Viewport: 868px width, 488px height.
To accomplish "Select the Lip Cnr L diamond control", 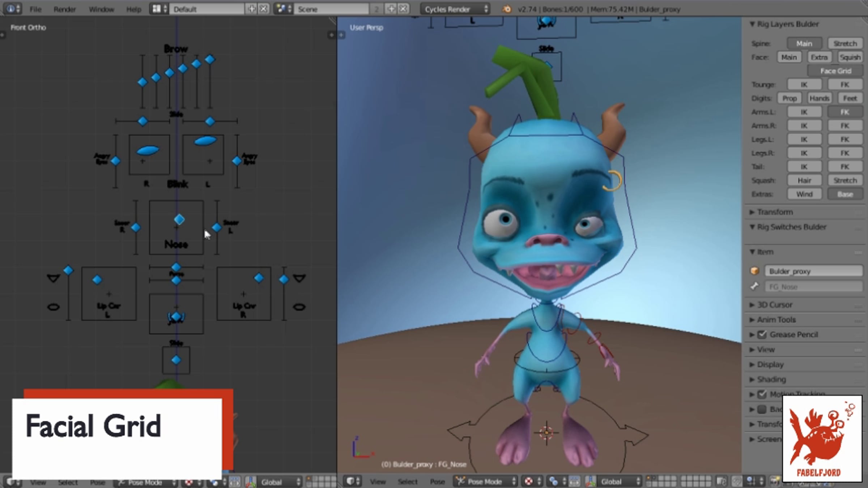I will 97,279.
